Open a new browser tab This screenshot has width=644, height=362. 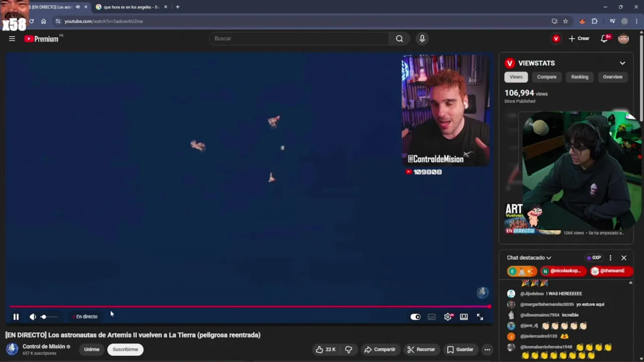[x=178, y=7]
